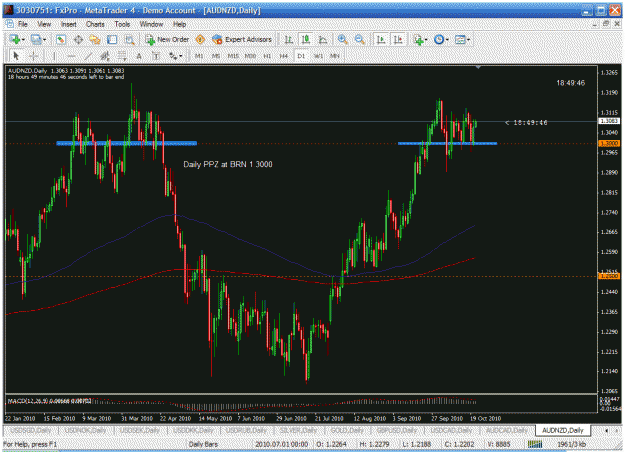Screen dimensions: 625x452
Task: Click the New Chart toolbar icon
Action: point(15,39)
